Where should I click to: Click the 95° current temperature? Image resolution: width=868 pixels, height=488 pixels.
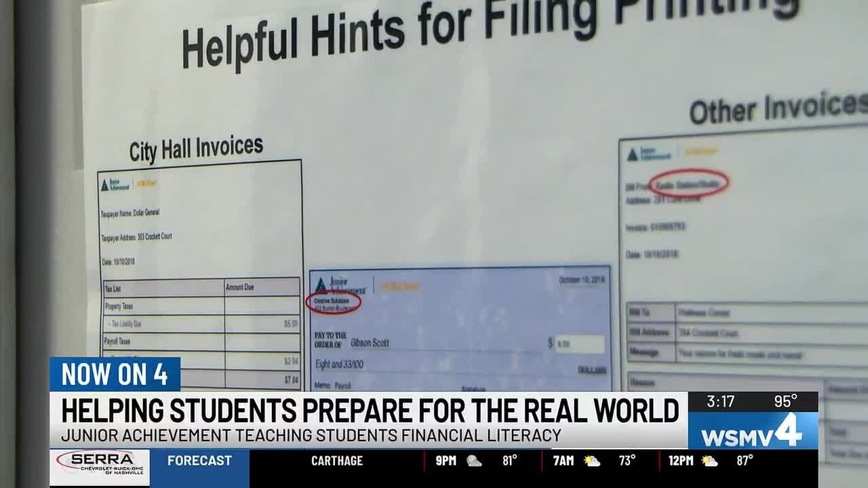[x=786, y=401]
